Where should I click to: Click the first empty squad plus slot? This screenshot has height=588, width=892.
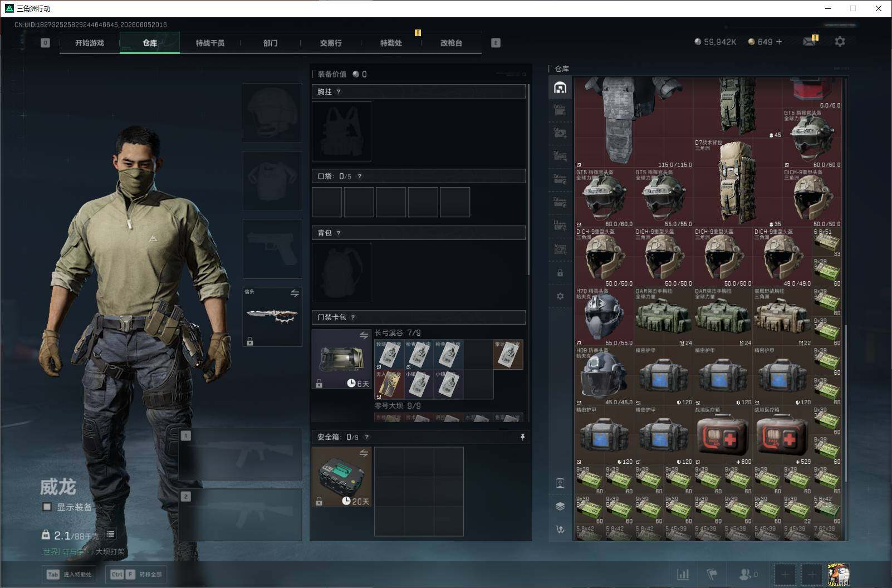(785, 575)
